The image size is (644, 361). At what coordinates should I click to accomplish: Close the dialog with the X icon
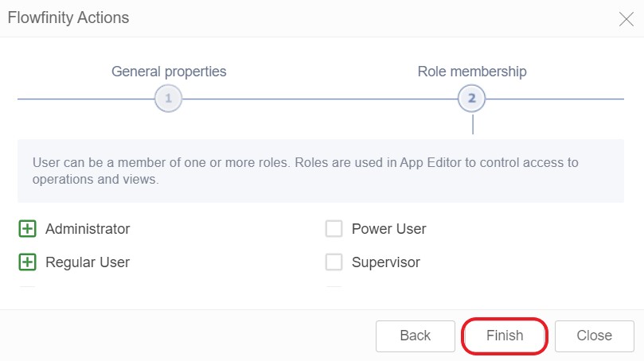tap(626, 19)
